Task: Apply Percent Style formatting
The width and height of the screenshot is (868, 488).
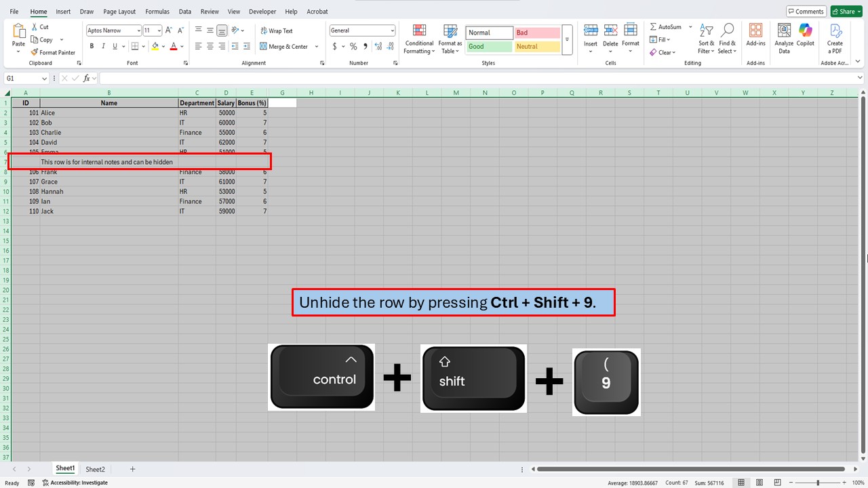Action: pyautogui.click(x=353, y=46)
